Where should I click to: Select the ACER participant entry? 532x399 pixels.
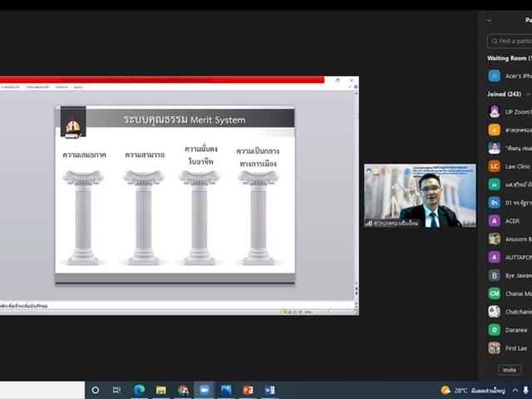click(x=510, y=221)
